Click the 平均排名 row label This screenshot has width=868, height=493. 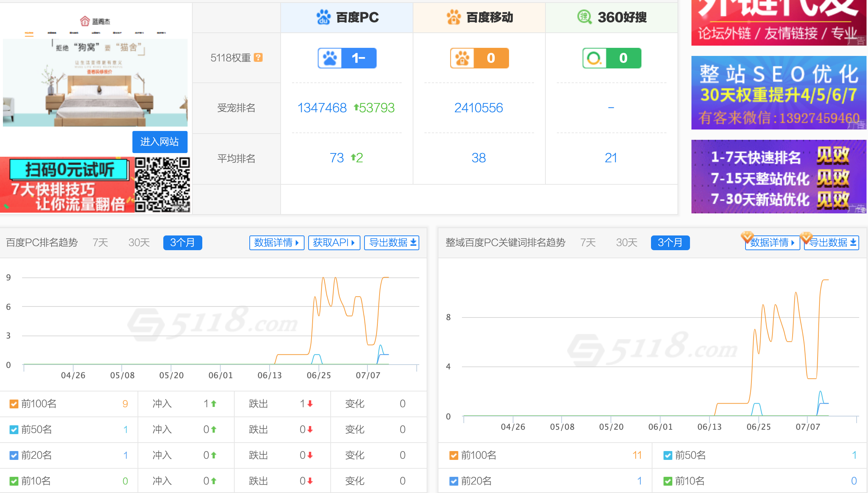(x=236, y=159)
